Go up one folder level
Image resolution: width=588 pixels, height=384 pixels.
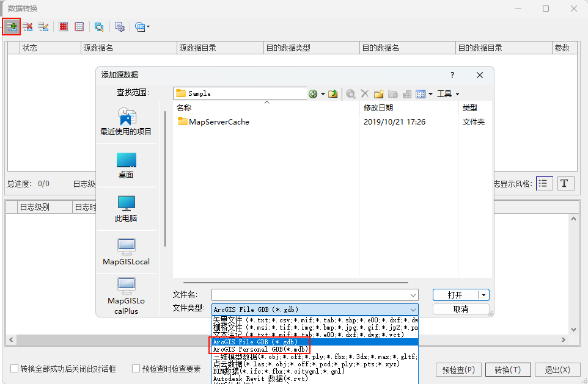(x=333, y=93)
